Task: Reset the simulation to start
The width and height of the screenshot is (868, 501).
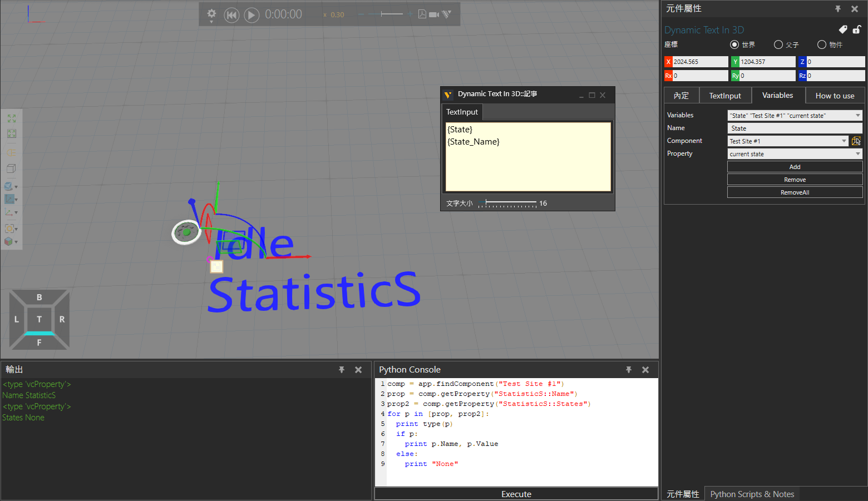Action: pyautogui.click(x=231, y=15)
